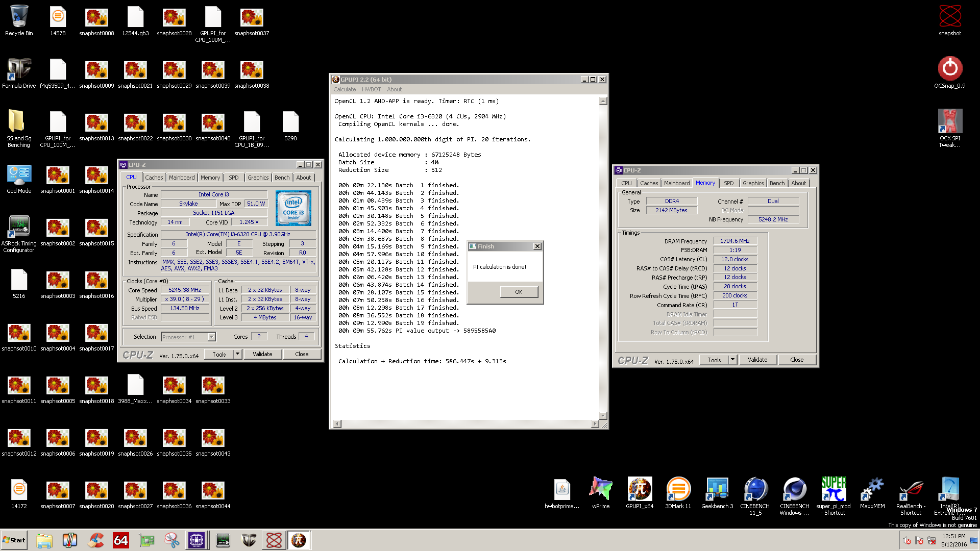The width and height of the screenshot is (980, 551).
Task: Open Calculate menu in GPUPI
Action: click(x=345, y=89)
